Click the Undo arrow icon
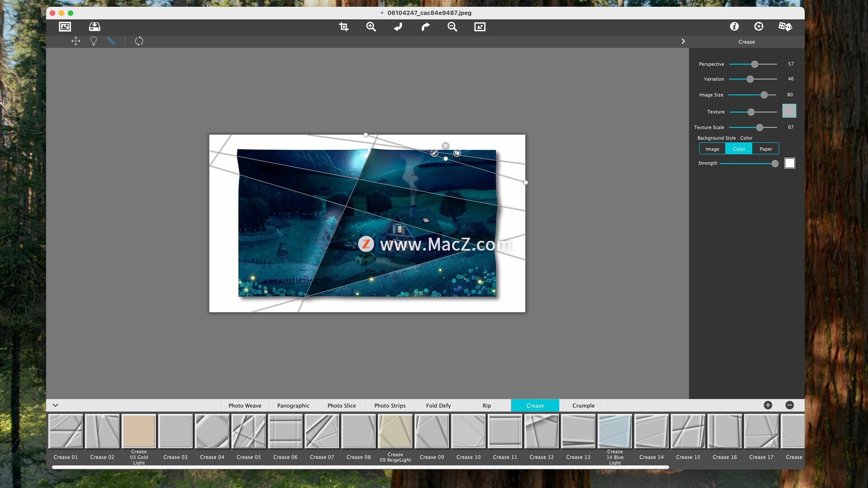This screenshot has height=488, width=868. [398, 27]
